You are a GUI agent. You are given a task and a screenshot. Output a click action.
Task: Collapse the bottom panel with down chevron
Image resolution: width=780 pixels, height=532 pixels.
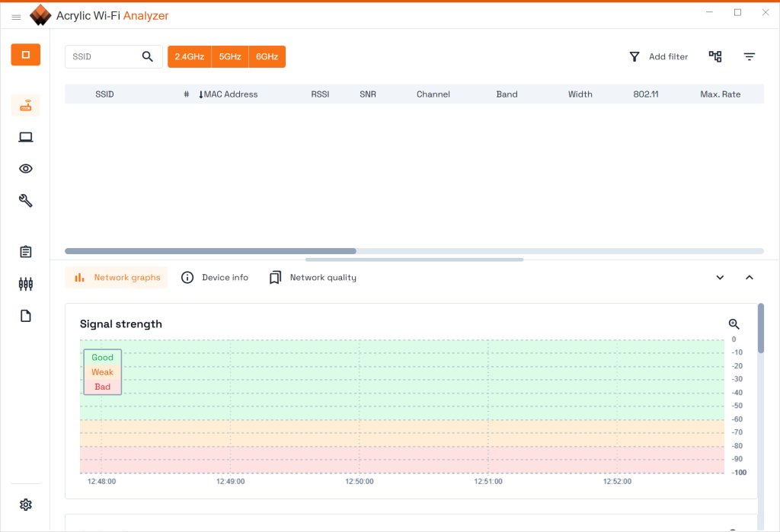point(720,278)
